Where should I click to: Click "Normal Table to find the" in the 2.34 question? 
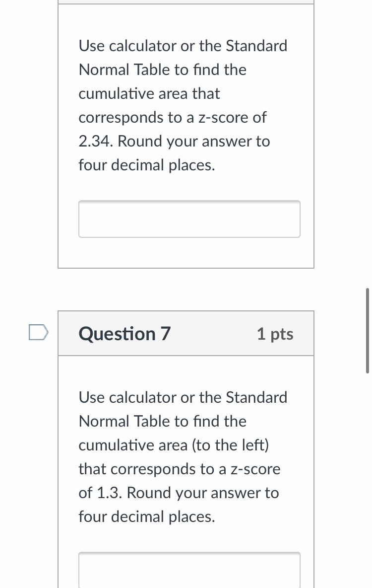click(162, 70)
